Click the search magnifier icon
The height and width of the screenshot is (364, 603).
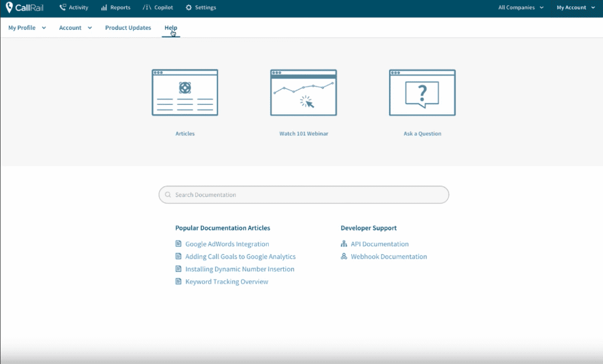click(168, 195)
